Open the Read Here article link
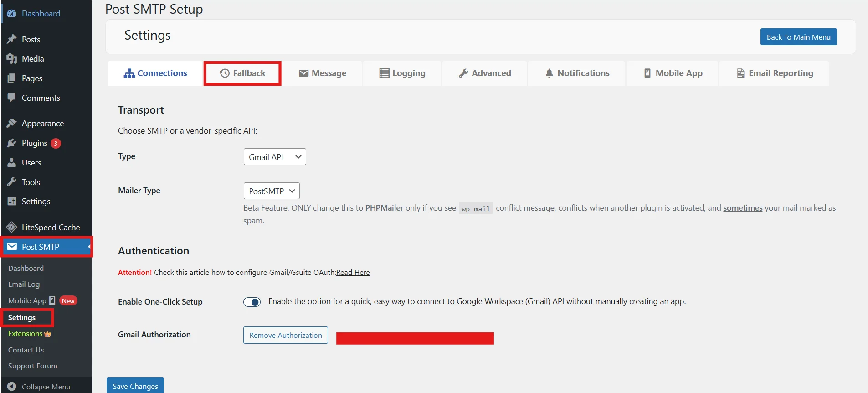The height and width of the screenshot is (393, 868). click(x=353, y=273)
